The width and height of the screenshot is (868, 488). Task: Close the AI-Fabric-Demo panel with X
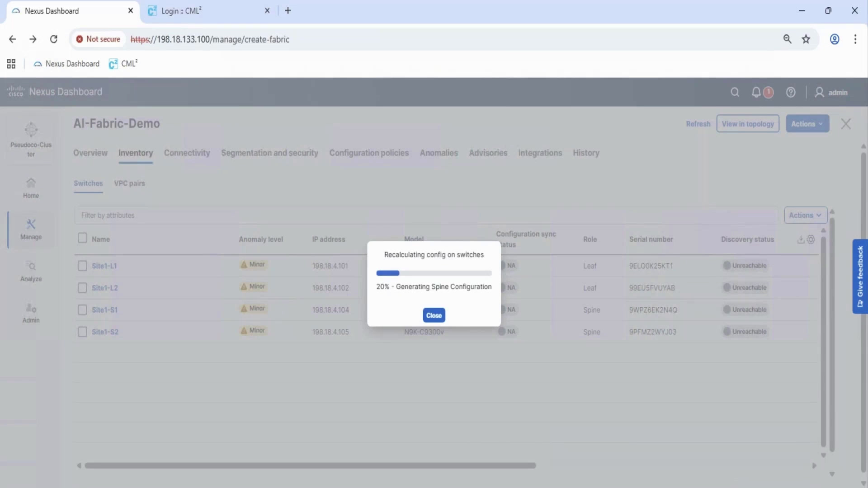pyautogui.click(x=845, y=124)
